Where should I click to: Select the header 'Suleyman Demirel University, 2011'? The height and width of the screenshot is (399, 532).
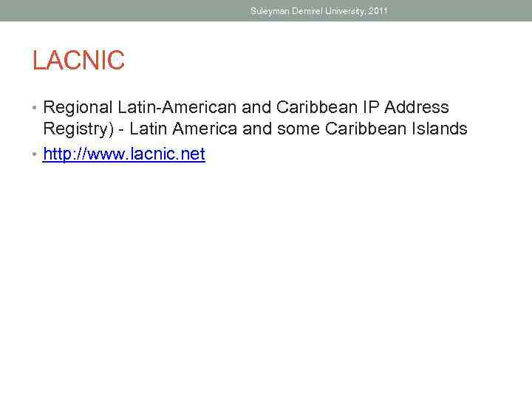(318, 11)
